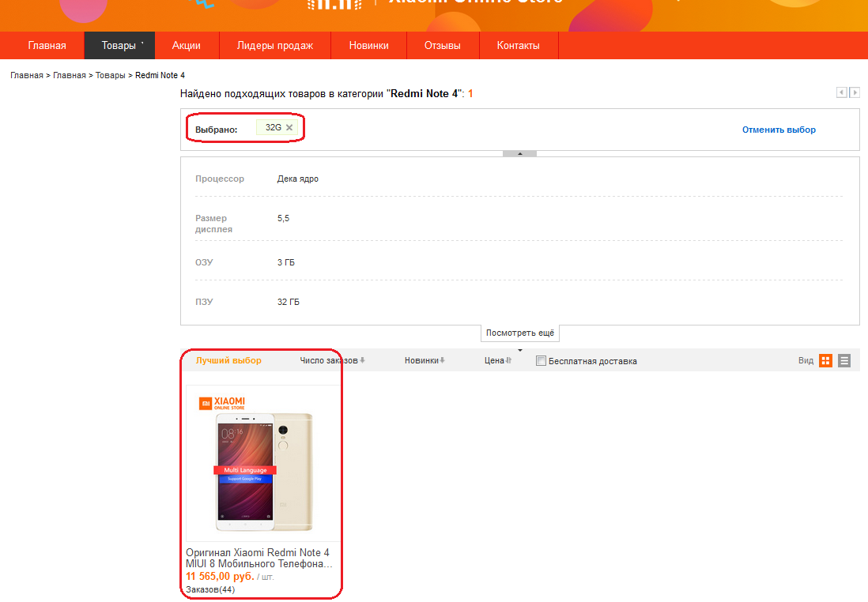Click the Процессор filter label
This screenshot has height=602, width=868.
tap(220, 179)
